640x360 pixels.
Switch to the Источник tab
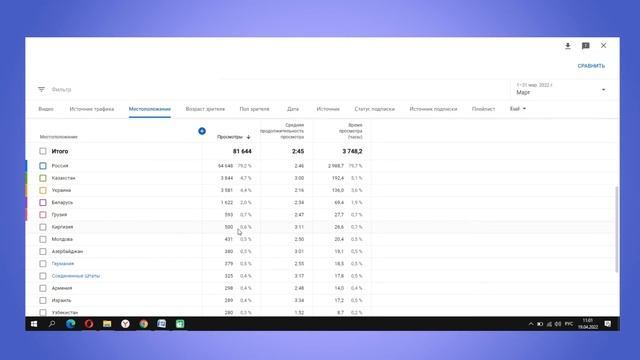[x=328, y=109]
